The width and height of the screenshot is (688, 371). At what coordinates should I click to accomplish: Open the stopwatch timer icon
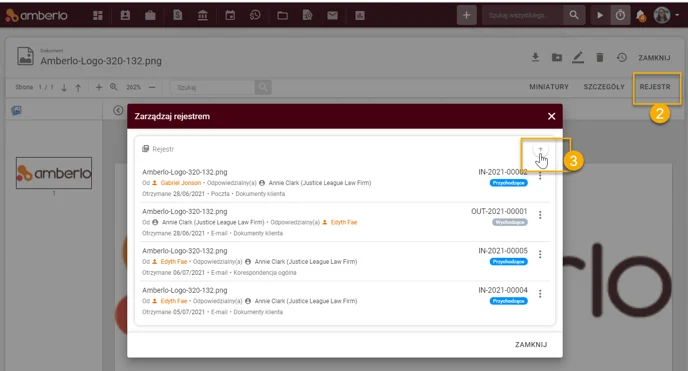(620, 15)
